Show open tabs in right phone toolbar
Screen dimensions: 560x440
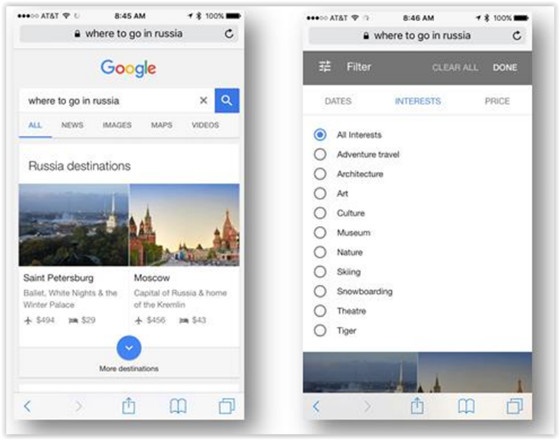[x=515, y=406]
